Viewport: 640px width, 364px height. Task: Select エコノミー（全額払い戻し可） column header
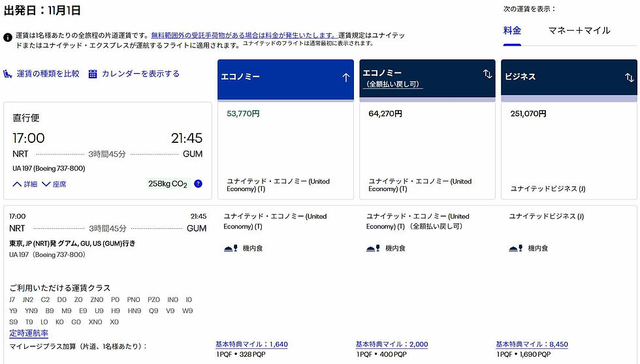[427, 80]
